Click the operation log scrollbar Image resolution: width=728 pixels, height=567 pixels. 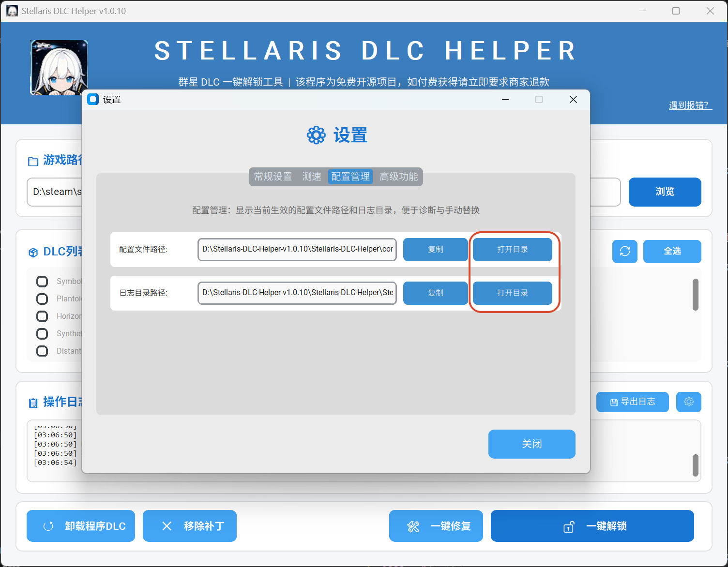[x=696, y=465]
